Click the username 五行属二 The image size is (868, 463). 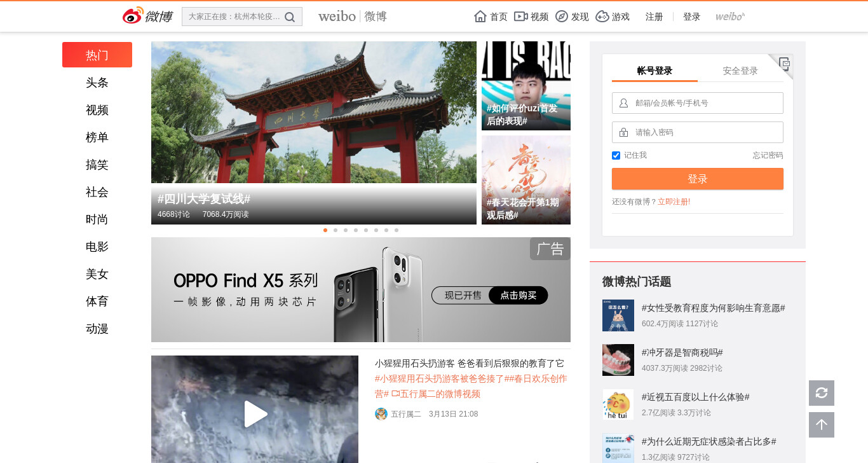coord(406,414)
